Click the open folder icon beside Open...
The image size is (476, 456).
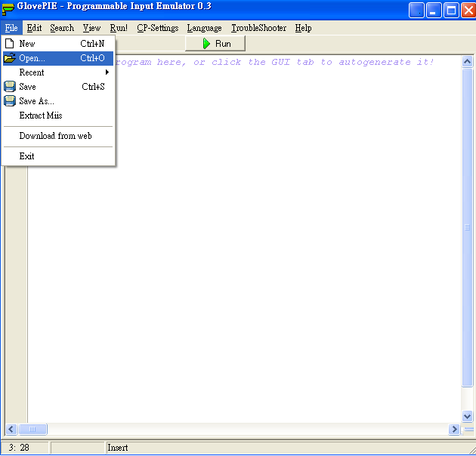[x=10, y=57]
